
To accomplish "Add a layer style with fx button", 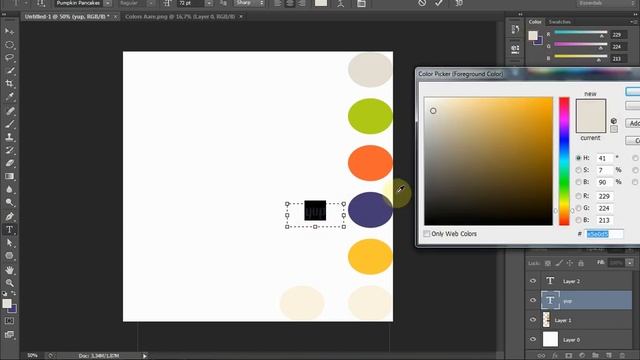I will pos(555,356).
